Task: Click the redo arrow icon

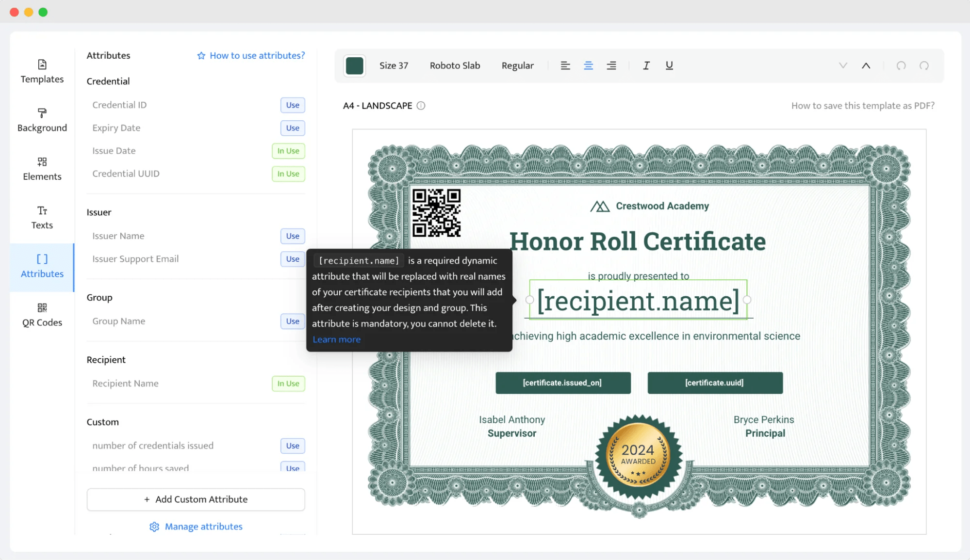Action: pos(924,65)
